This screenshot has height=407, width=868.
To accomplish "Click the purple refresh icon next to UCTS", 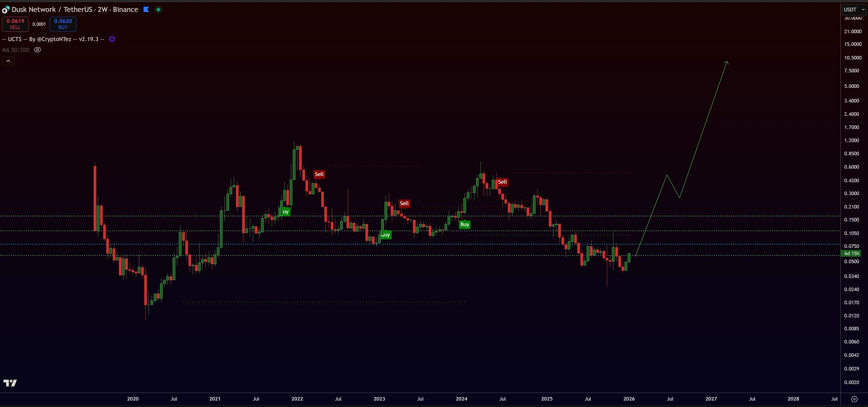I will pos(112,39).
